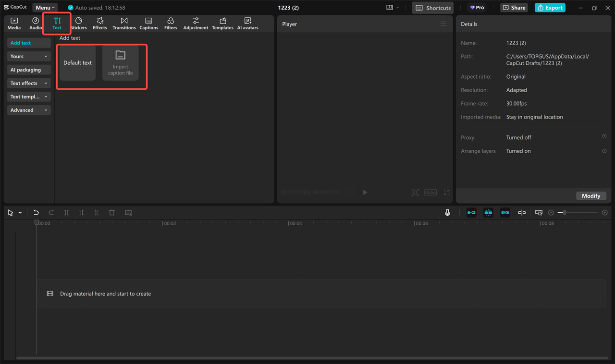Viewport: 615px width, 364px height.
Task: Open the AI avatars panel
Action: pyautogui.click(x=247, y=23)
